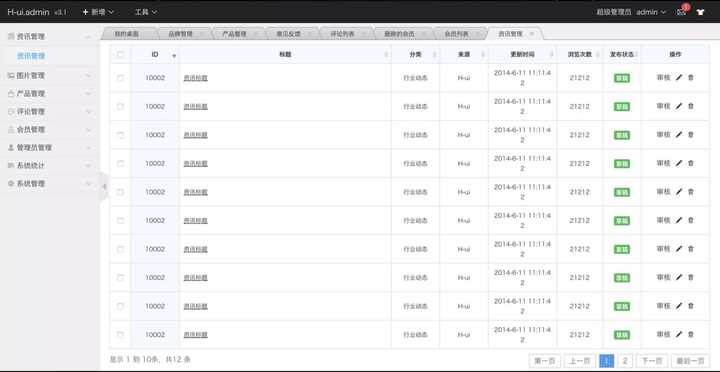Image resolution: width=720 pixels, height=372 pixels.
Task: Check the fifth row's checkbox
Action: 120,192
